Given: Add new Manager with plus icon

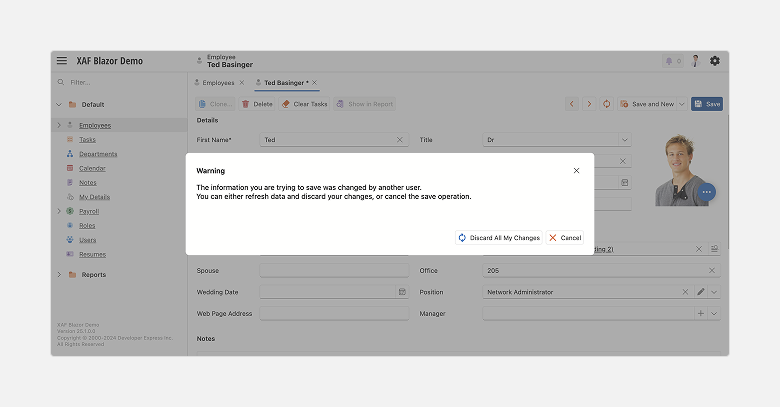Looking at the screenshot, I should pos(700,313).
